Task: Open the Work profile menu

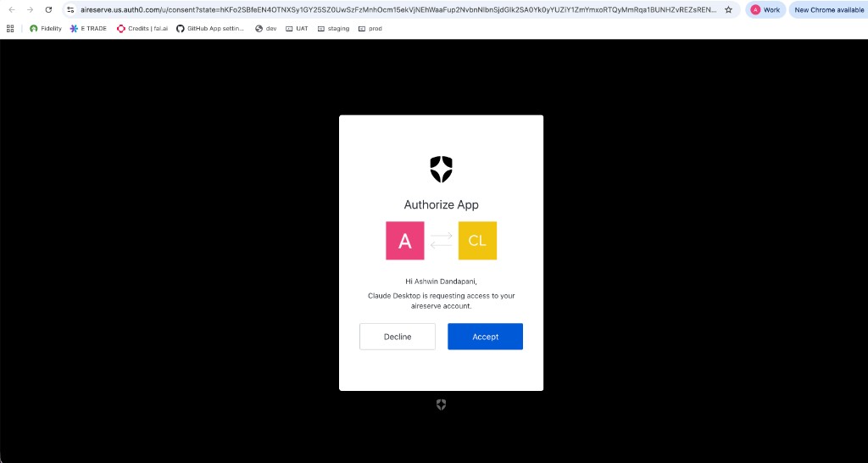Action: pyautogui.click(x=765, y=10)
